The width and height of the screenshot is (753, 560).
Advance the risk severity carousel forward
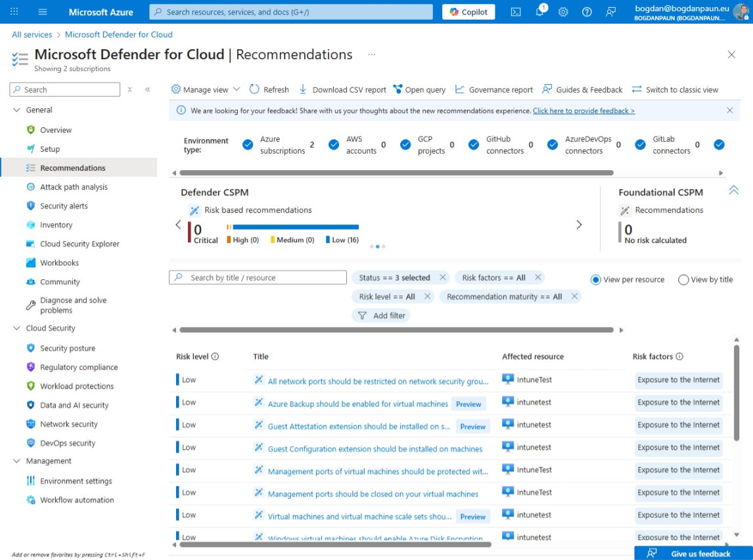tap(579, 224)
